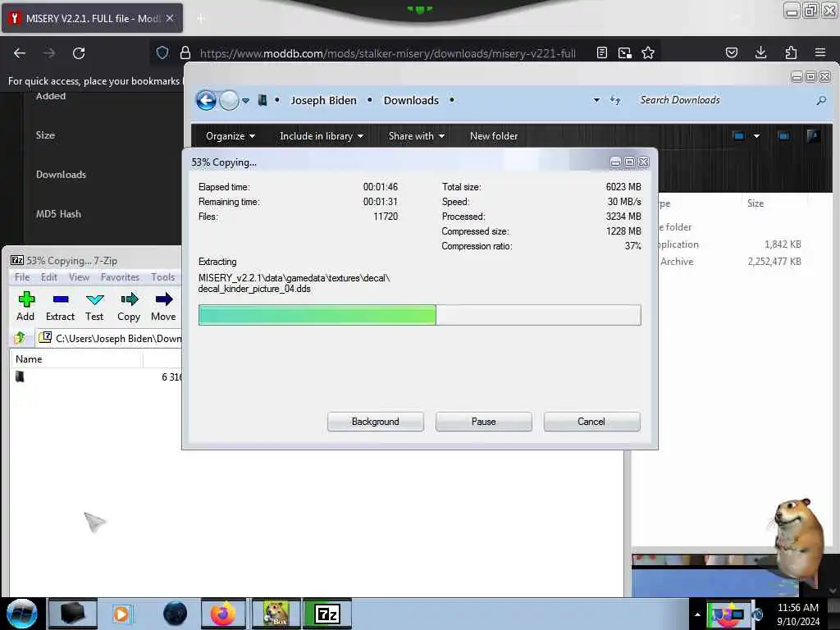Image resolution: width=840 pixels, height=630 pixels.
Task: Click Explorer refresh arrows icon
Action: click(615, 100)
